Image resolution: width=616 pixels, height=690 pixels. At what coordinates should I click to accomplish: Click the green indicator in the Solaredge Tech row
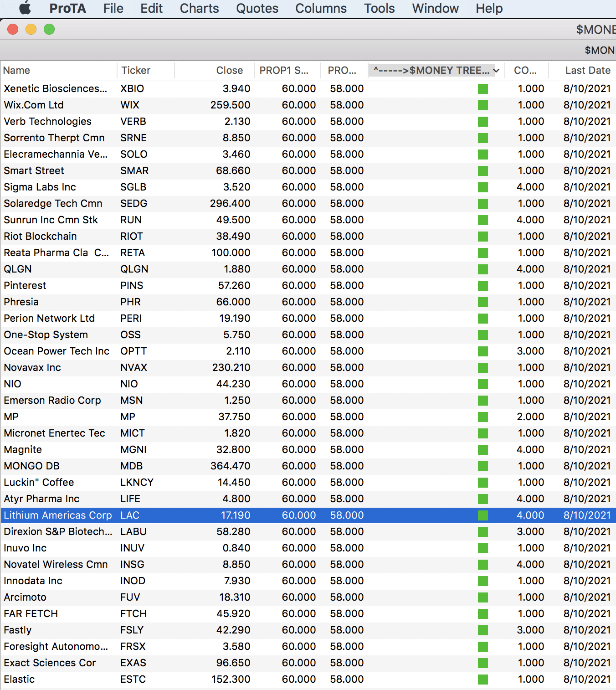(x=483, y=204)
